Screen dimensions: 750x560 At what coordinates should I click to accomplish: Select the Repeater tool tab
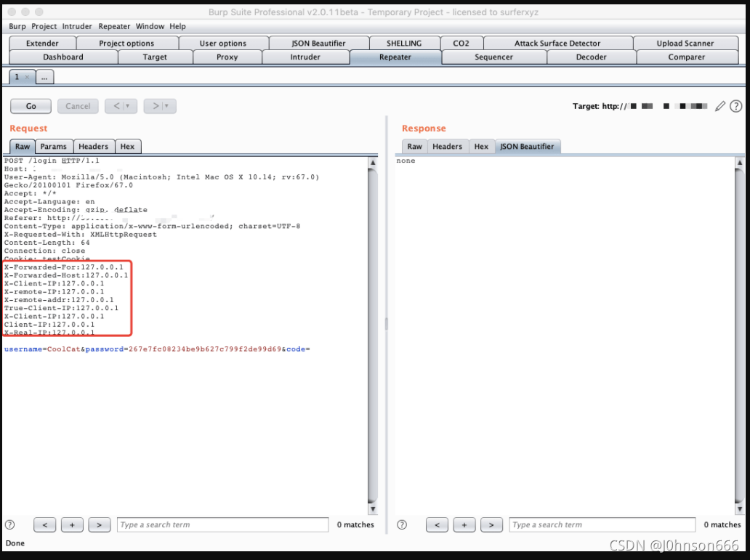395,57
